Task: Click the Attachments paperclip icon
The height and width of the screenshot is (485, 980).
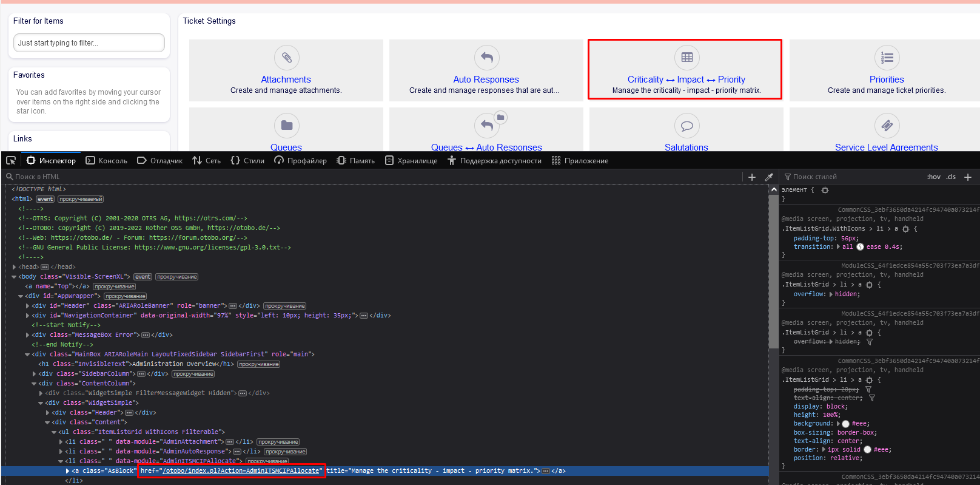Action: 286,58
